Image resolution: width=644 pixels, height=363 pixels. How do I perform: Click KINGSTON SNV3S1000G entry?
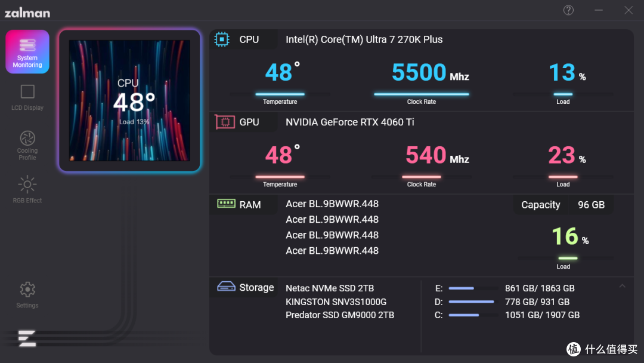click(336, 302)
